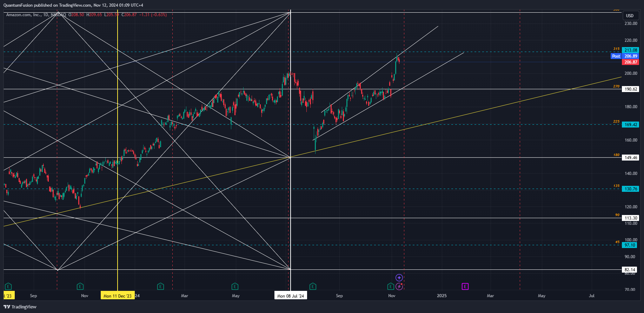Click the 230.00 price axis tick
The image size is (644, 313).
click(x=631, y=24)
